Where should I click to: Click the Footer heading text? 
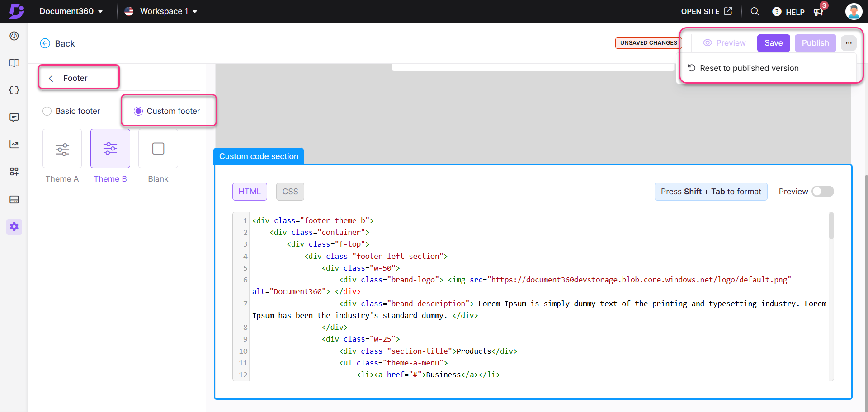click(75, 78)
